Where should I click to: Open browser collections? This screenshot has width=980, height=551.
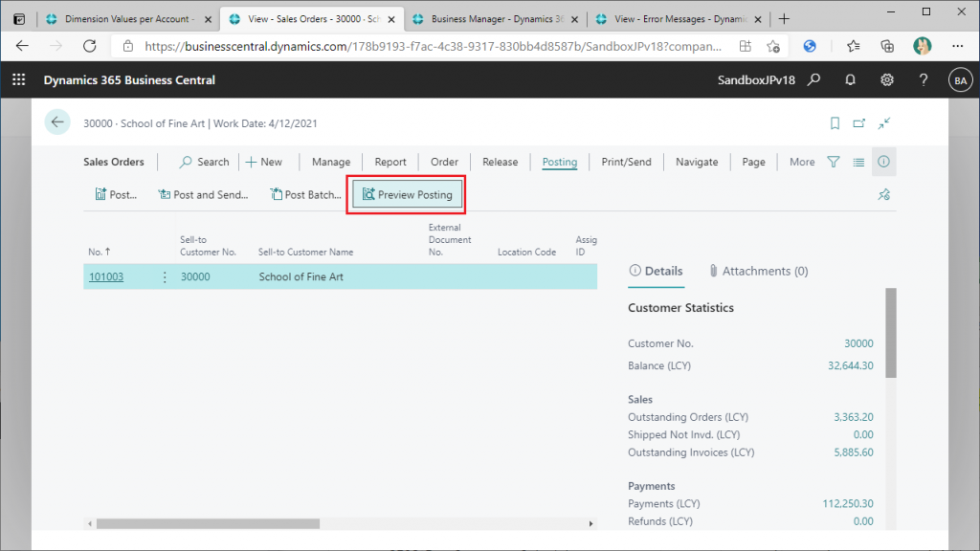click(887, 46)
